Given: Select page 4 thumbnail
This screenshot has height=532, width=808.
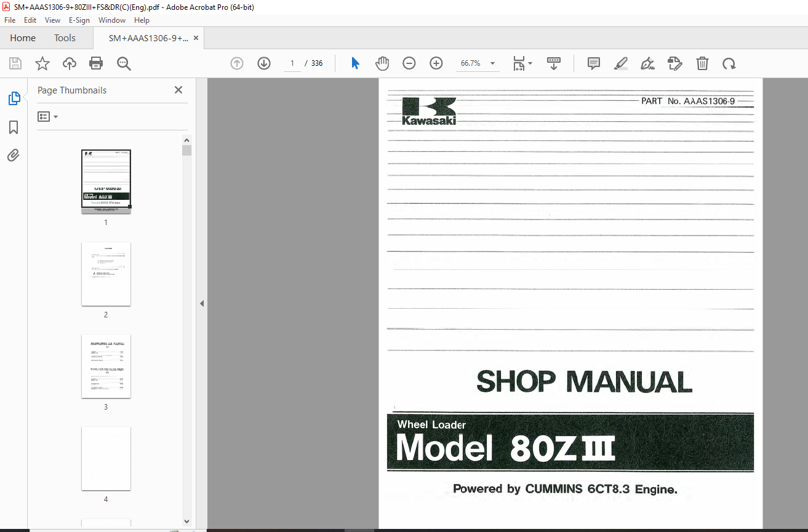Looking at the screenshot, I should pos(106,458).
